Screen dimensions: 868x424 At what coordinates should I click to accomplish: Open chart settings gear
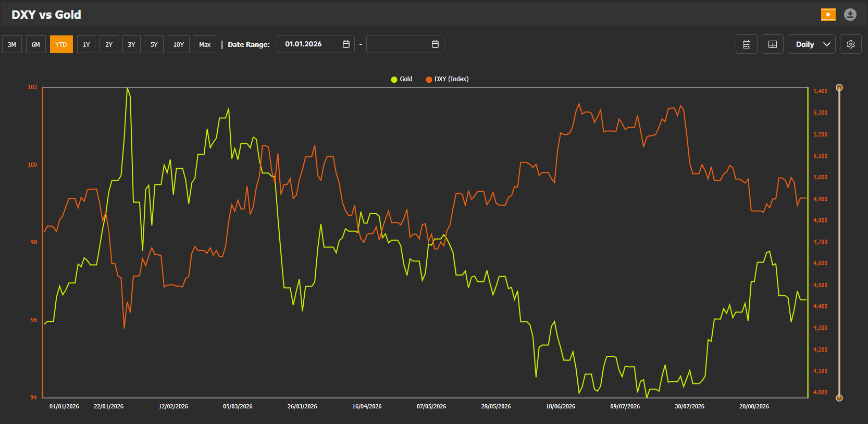[x=851, y=44]
